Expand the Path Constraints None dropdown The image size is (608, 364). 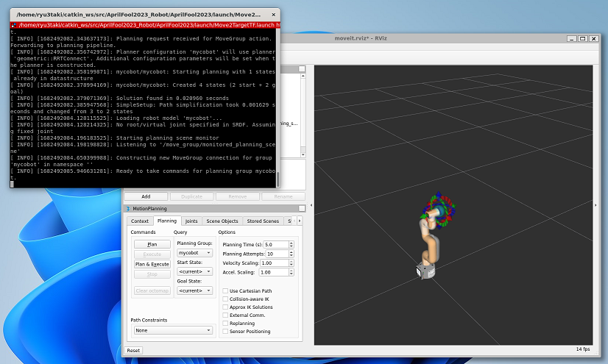pos(173,330)
